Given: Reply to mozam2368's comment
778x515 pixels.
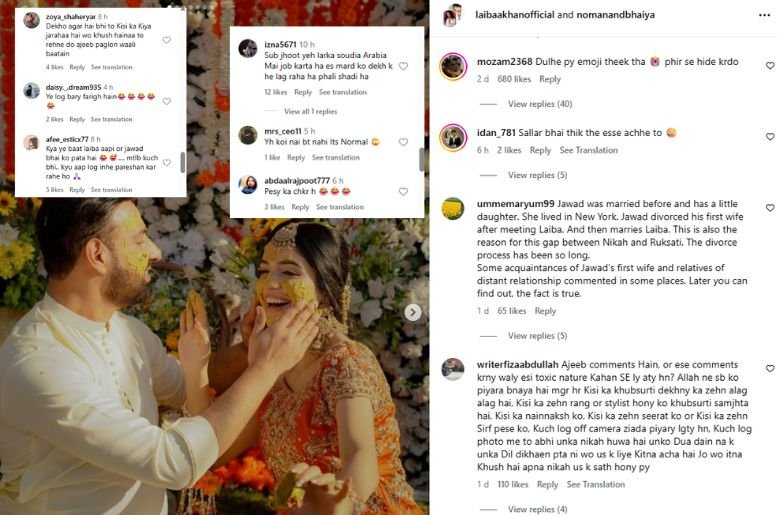Looking at the screenshot, I should (x=550, y=79).
